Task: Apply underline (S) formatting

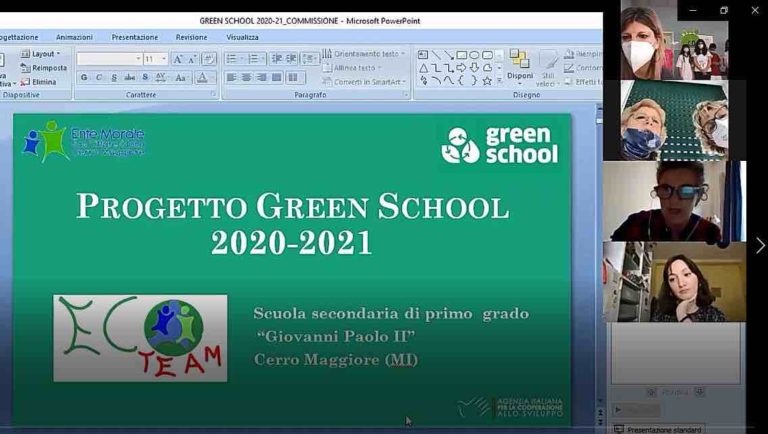Action: [114, 77]
